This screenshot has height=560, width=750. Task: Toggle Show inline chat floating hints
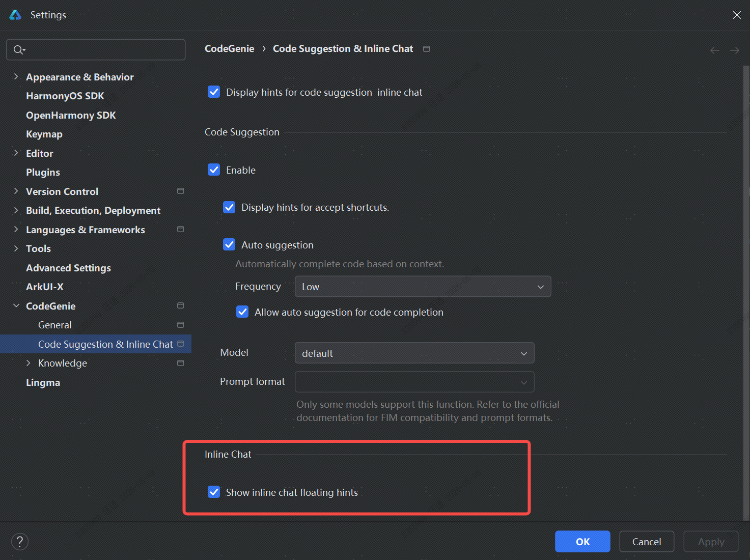coord(214,492)
